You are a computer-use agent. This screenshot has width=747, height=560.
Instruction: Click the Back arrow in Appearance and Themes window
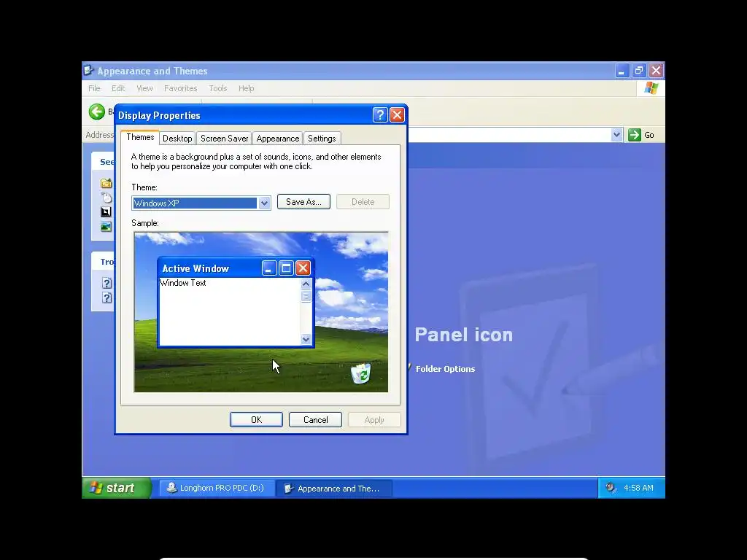click(97, 112)
